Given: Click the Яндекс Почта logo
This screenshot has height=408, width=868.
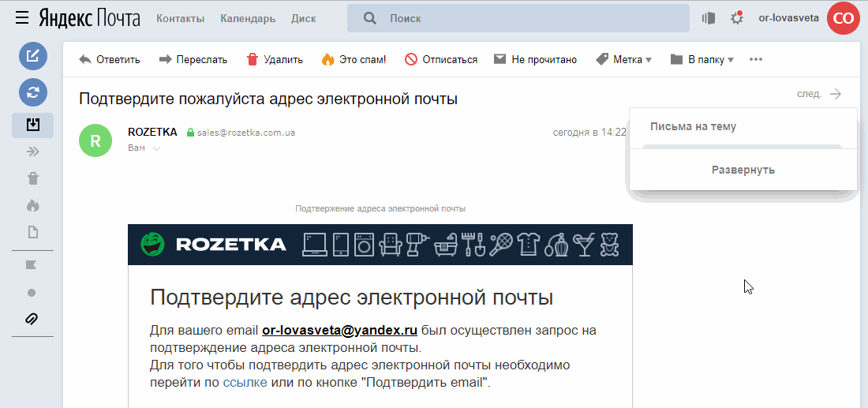Looking at the screenshot, I should 89,18.
